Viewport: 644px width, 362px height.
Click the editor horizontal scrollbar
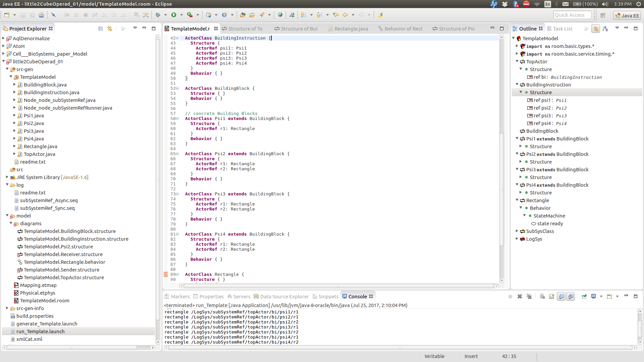(338, 286)
